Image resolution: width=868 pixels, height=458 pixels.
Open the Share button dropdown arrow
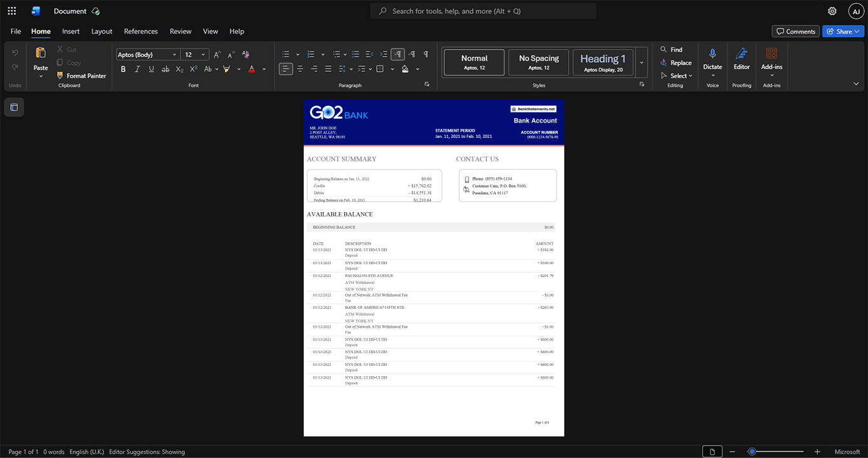pyautogui.click(x=858, y=31)
